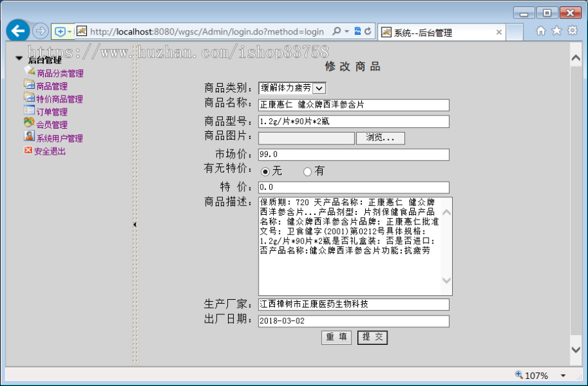Click the home icon in browser toolbar
This screenshot has height=386, width=588.
(x=542, y=31)
